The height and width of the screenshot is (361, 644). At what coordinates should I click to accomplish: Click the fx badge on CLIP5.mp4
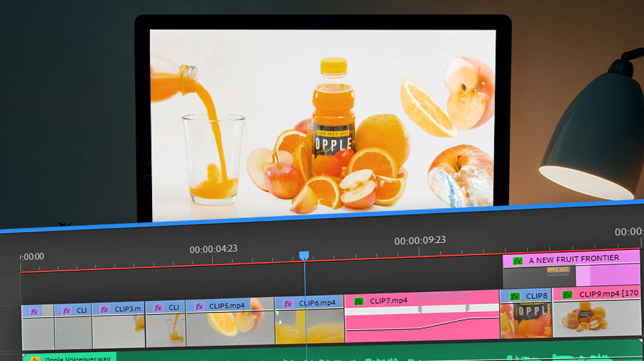(x=199, y=307)
